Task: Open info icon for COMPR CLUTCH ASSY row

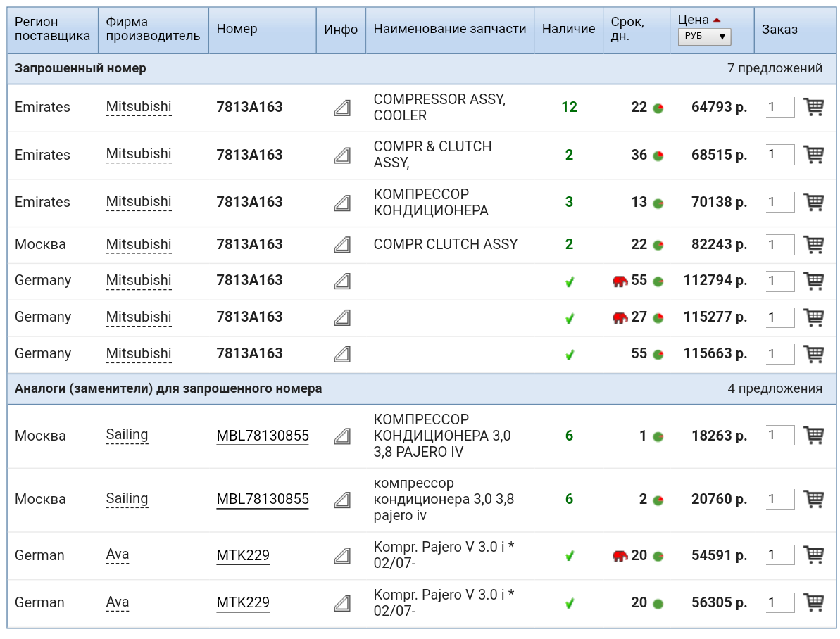Action: [x=342, y=245]
